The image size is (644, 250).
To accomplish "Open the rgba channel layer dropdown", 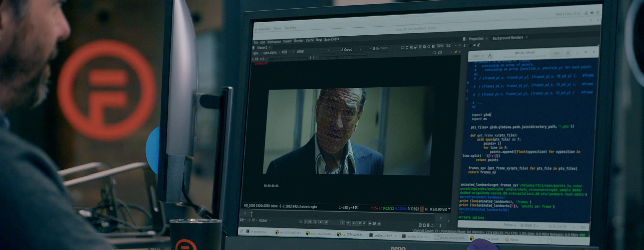I will click(x=256, y=53).
